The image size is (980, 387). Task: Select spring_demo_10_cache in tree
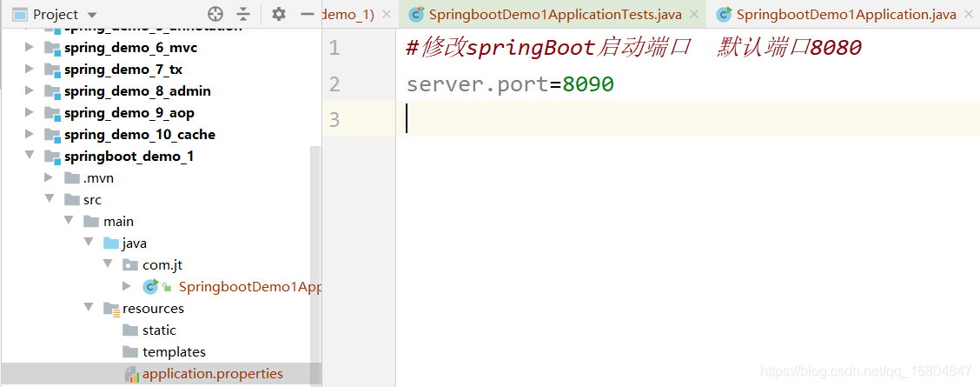(139, 135)
